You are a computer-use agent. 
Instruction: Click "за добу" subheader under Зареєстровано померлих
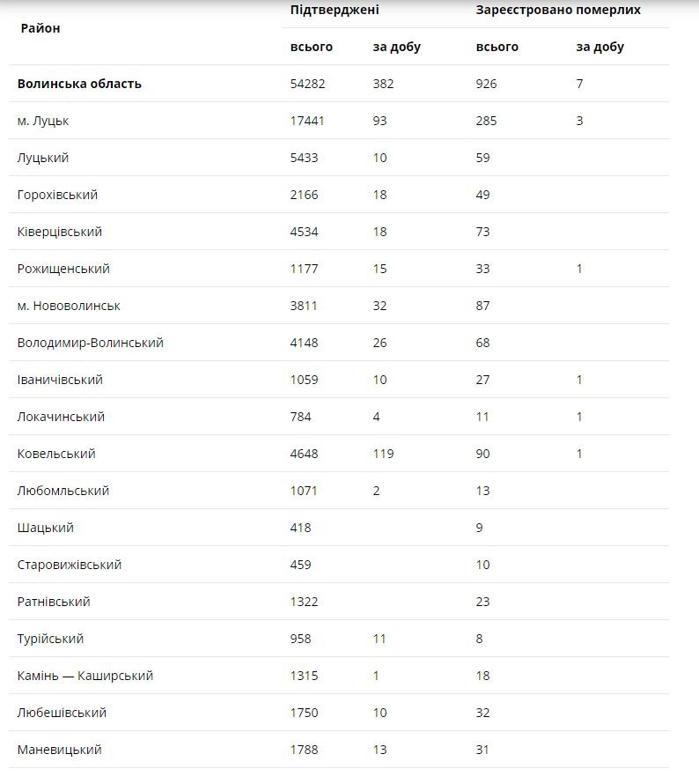[x=600, y=47]
